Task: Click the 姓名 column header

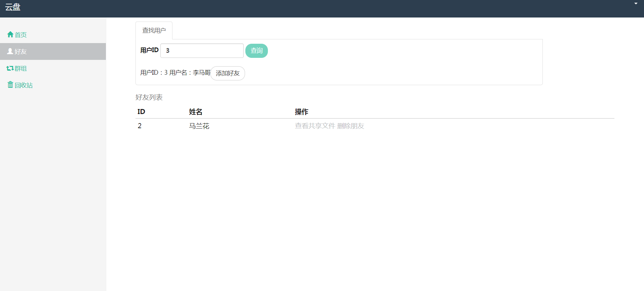Action: 196,112
